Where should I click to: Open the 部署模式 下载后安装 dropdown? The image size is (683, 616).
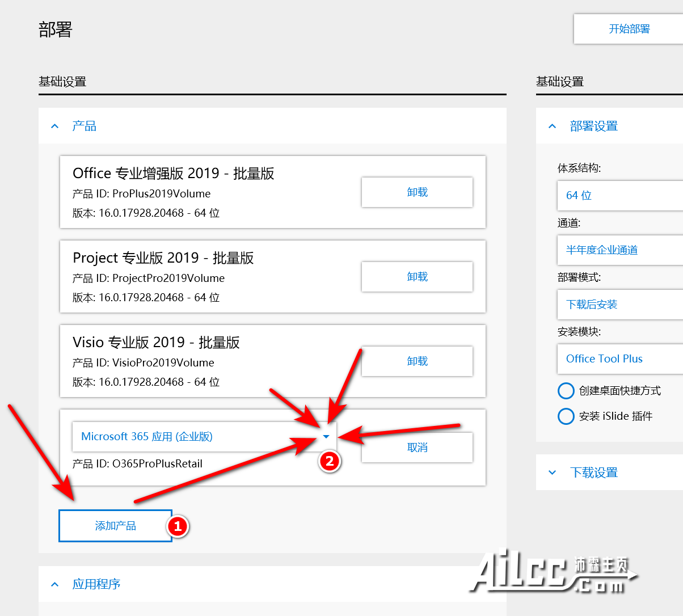[620, 305]
